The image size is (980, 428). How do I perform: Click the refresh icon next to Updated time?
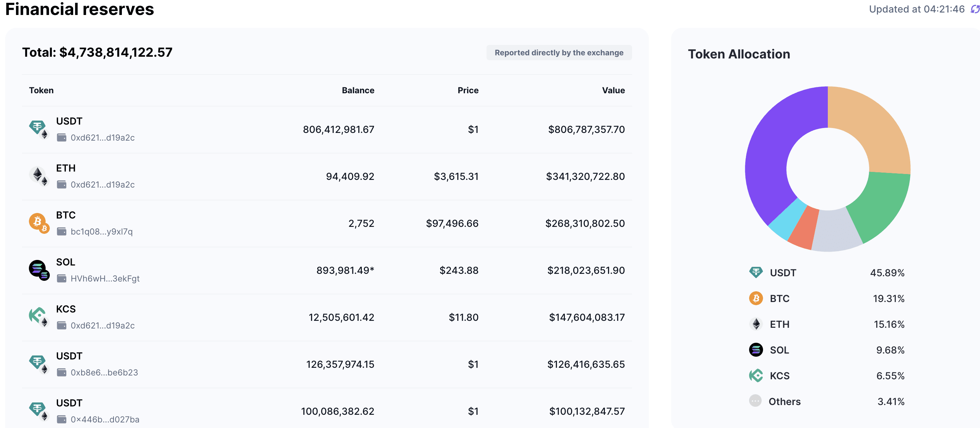pyautogui.click(x=975, y=9)
